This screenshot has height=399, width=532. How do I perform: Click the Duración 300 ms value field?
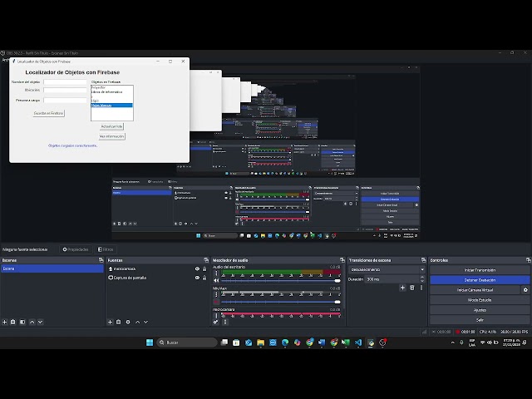point(392,279)
